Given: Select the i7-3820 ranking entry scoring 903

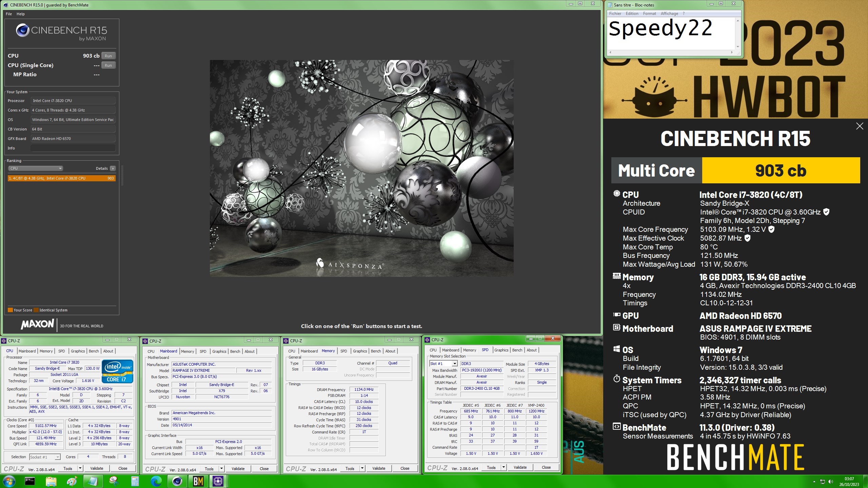Looking at the screenshot, I should coord(62,178).
